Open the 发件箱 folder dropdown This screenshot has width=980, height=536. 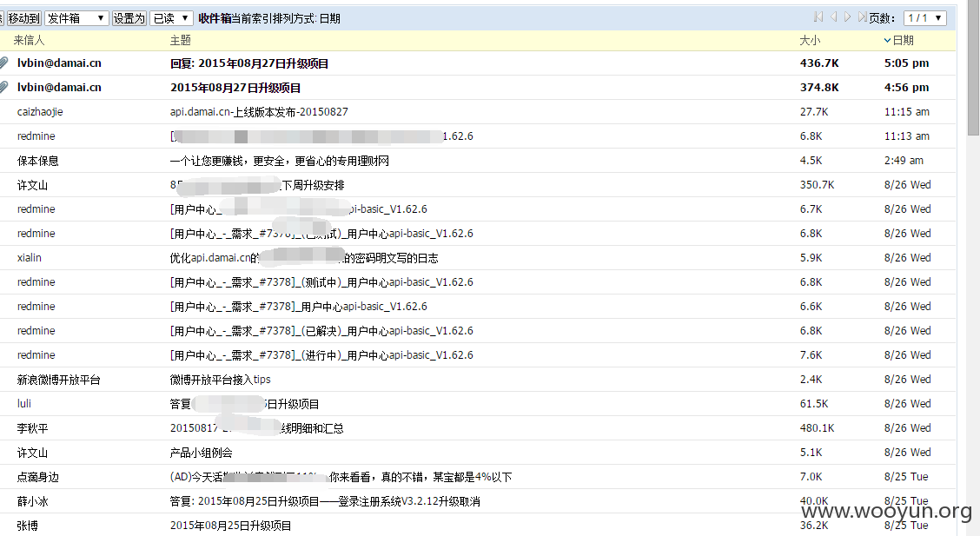click(76, 18)
